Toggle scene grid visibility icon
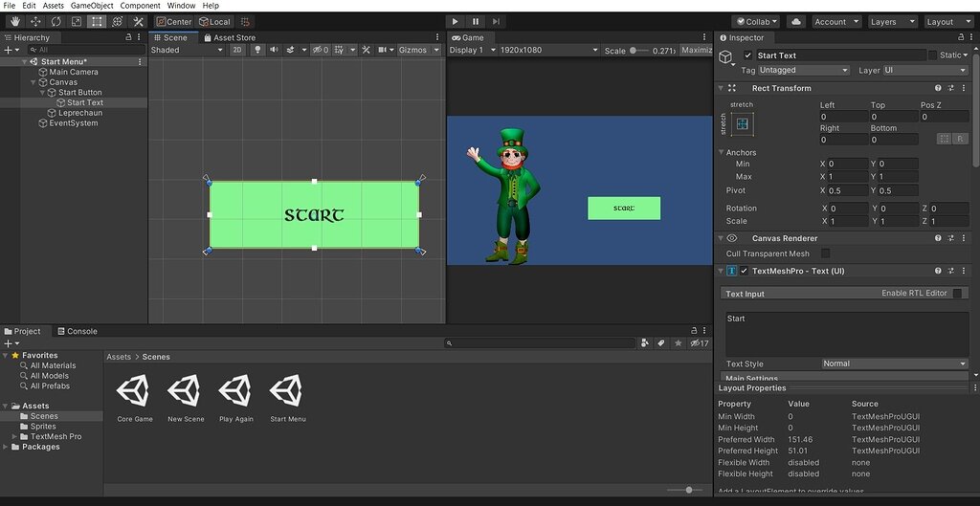Screen dimensions: 980x506 [x=339, y=50]
